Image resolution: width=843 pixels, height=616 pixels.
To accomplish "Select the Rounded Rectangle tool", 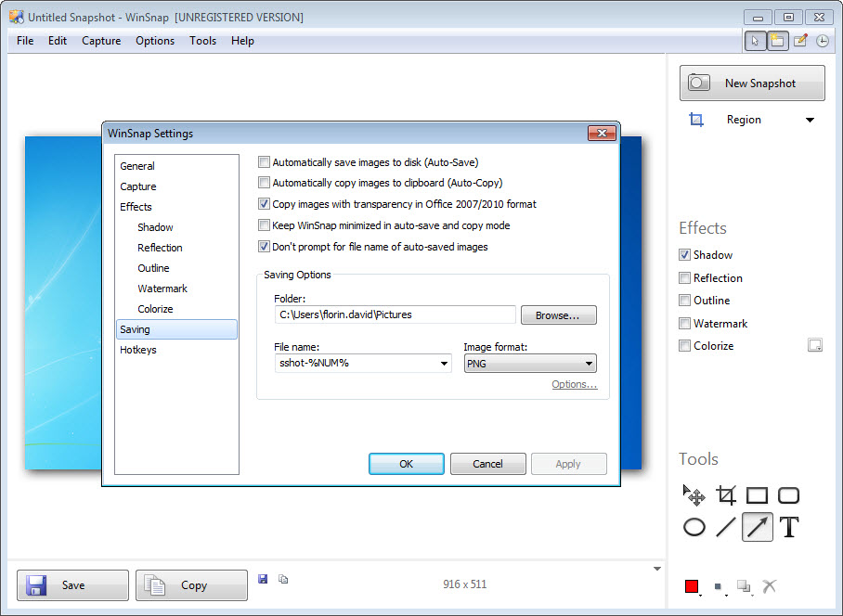I will pos(789,495).
